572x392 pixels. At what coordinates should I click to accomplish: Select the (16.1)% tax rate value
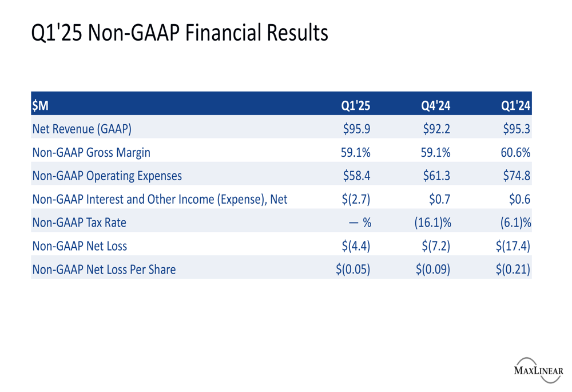(x=432, y=223)
